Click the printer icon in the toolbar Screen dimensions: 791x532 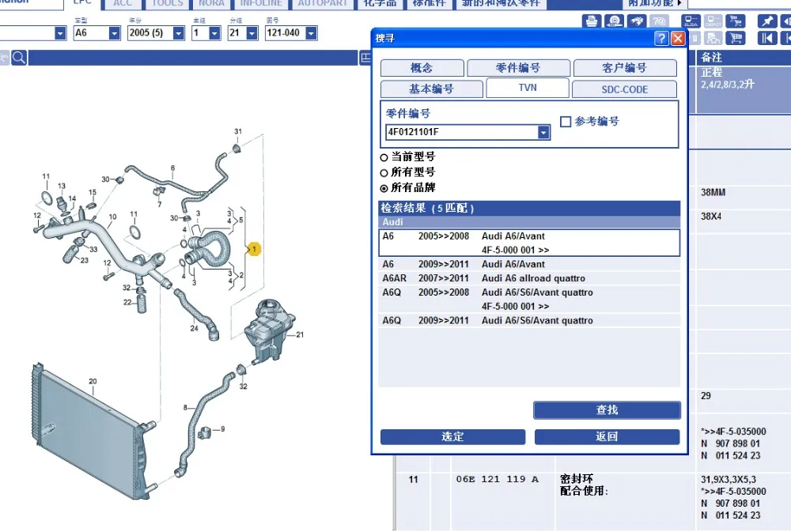click(591, 21)
